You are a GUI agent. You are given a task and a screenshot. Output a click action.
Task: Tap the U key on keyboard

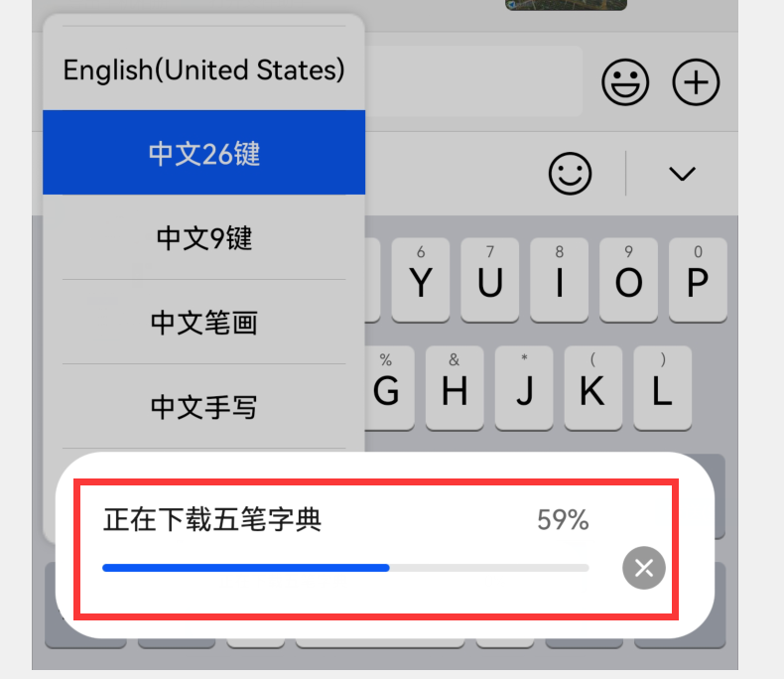[489, 280]
